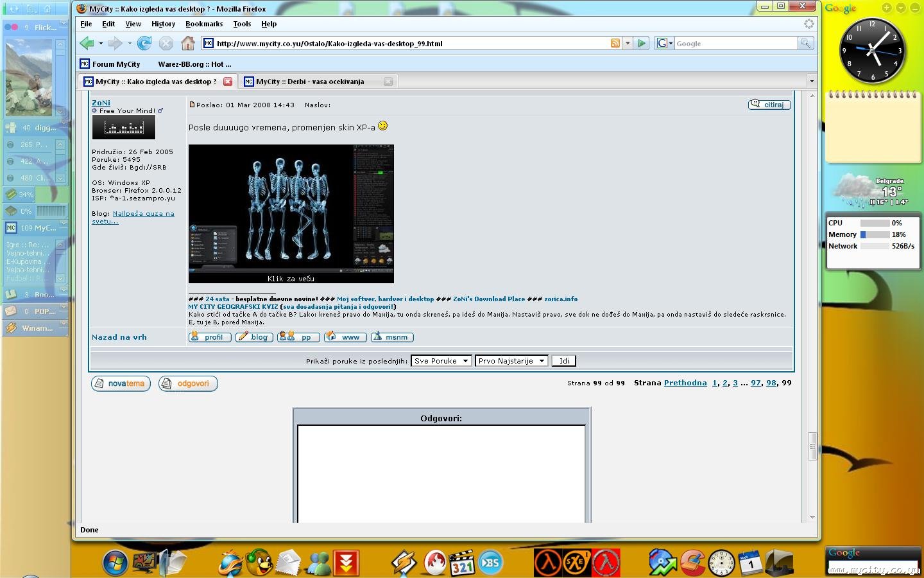Open page 98 in pagination

point(771,383)
